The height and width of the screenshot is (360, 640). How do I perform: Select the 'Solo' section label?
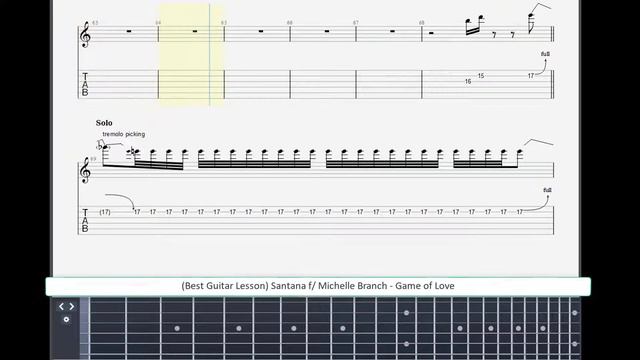coord(104,123)
